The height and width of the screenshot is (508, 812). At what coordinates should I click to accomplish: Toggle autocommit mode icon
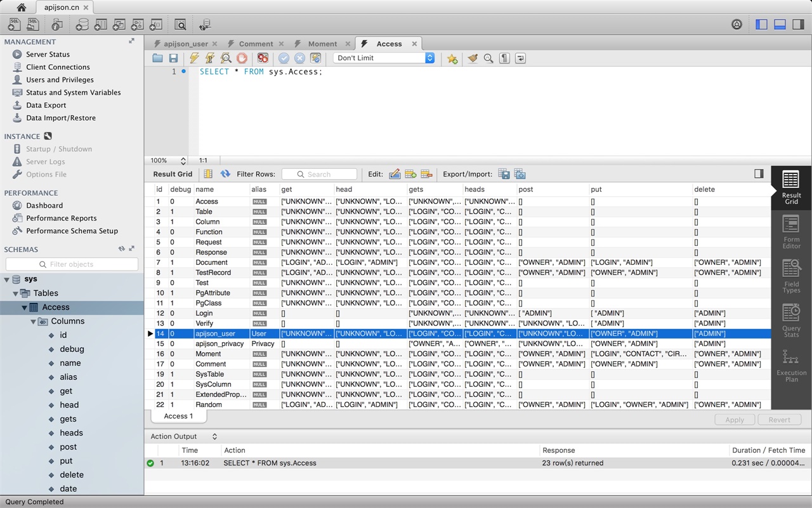[x=315, y=58]
